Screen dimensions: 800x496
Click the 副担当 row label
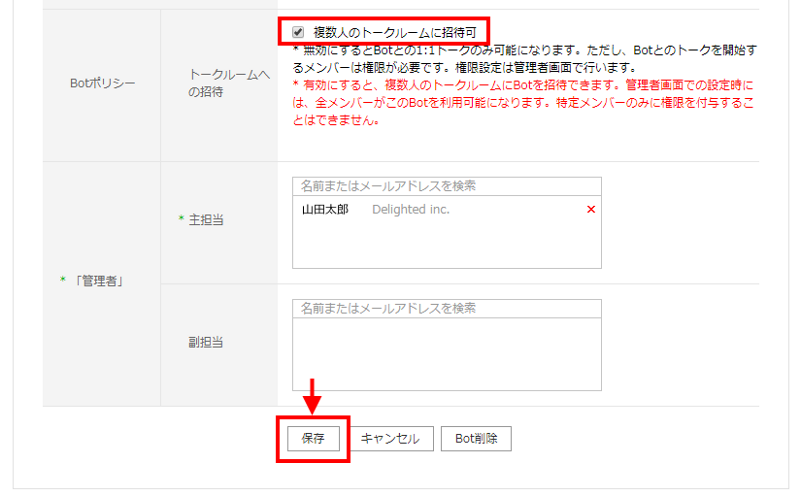click(205, 342)
